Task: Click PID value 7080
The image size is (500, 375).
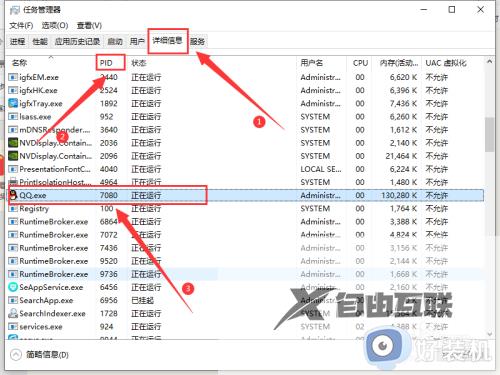Action: [109, 195]
